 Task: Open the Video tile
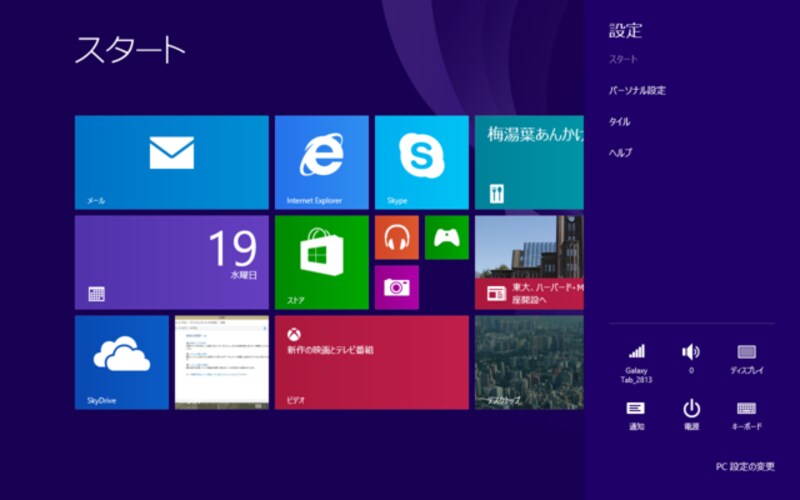click(x=371, y=362)
